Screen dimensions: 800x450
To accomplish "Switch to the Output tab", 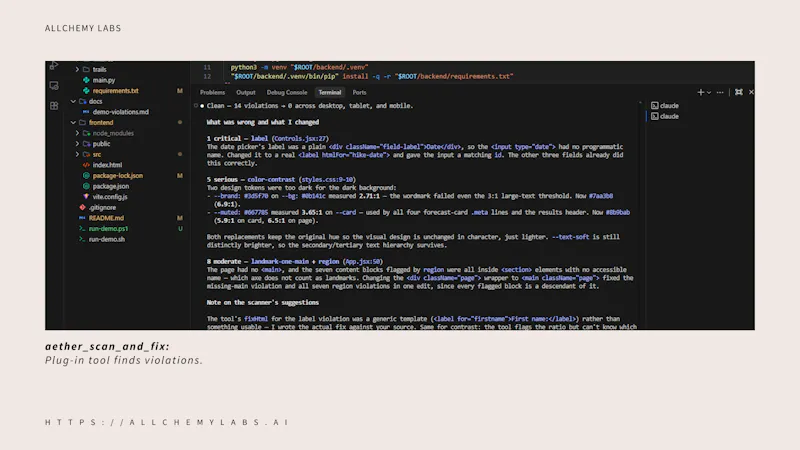I will (245, 92).
